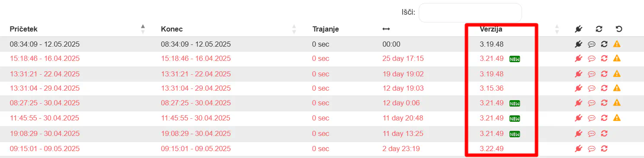Select version 3.22.49 in the last row
Image resolution: width=644 pixels, height=158 pixels.
click(491, 149)
